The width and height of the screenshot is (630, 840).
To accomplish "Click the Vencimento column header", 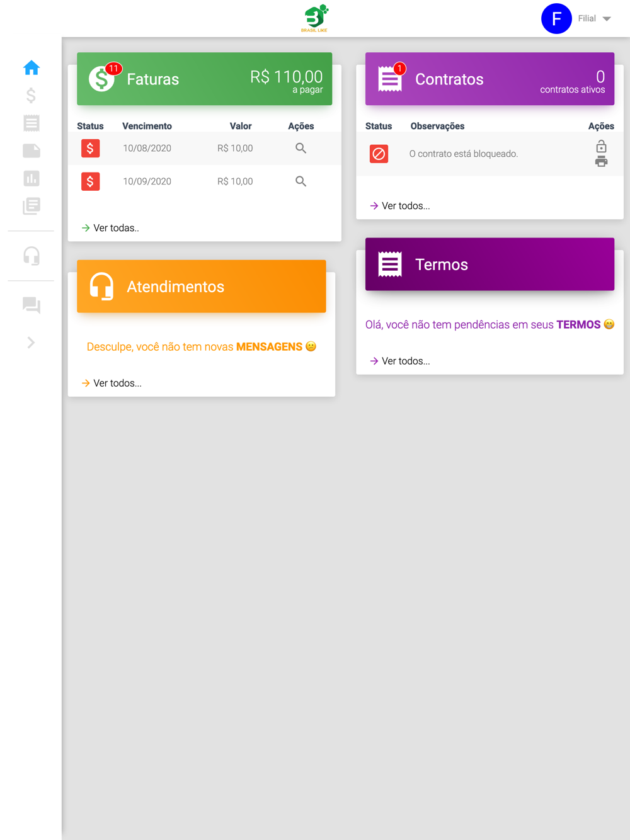I will 147,126.
